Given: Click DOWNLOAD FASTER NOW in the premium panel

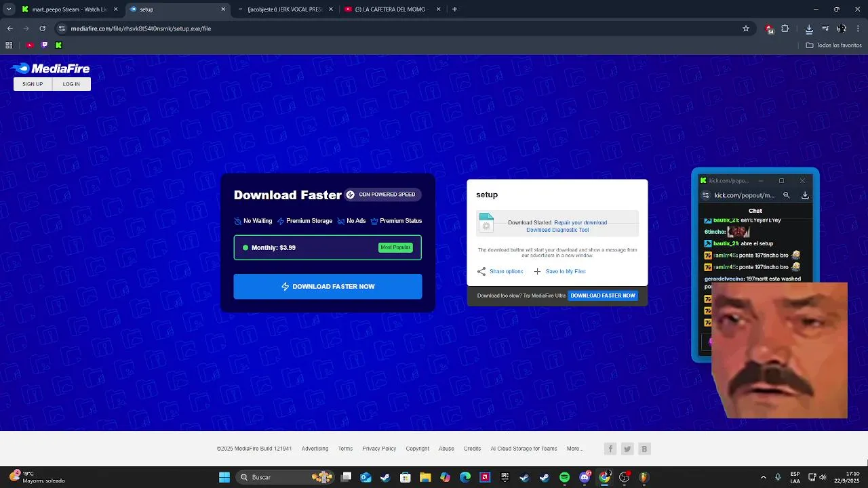Looking at the screenshot, I should [328, 287].
